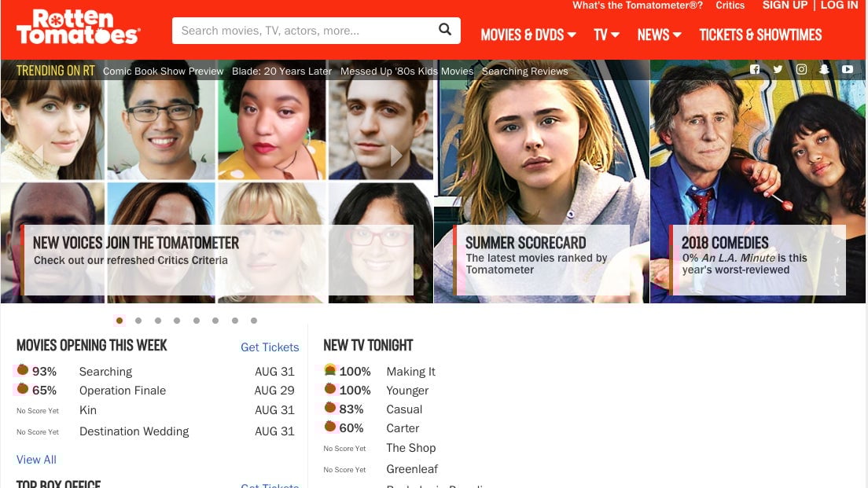868x488 pixels.
Task: Click the tomato icon beside Casual's 83%
Action: tap(330, 407)
